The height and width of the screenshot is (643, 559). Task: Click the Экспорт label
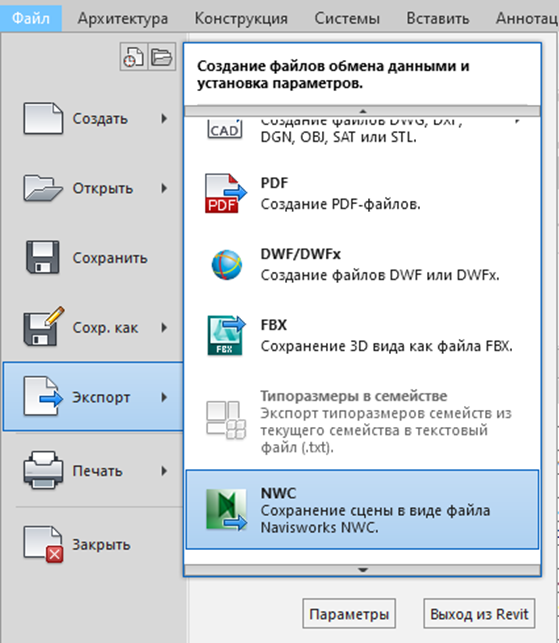point(101,397)
